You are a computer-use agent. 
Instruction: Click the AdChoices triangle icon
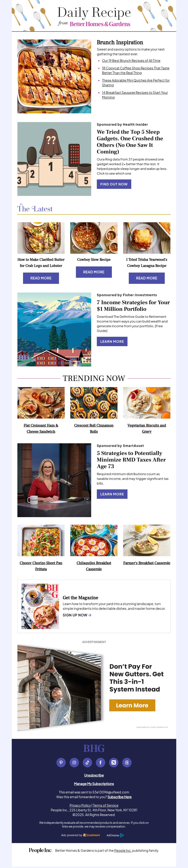tap(122, 835)
